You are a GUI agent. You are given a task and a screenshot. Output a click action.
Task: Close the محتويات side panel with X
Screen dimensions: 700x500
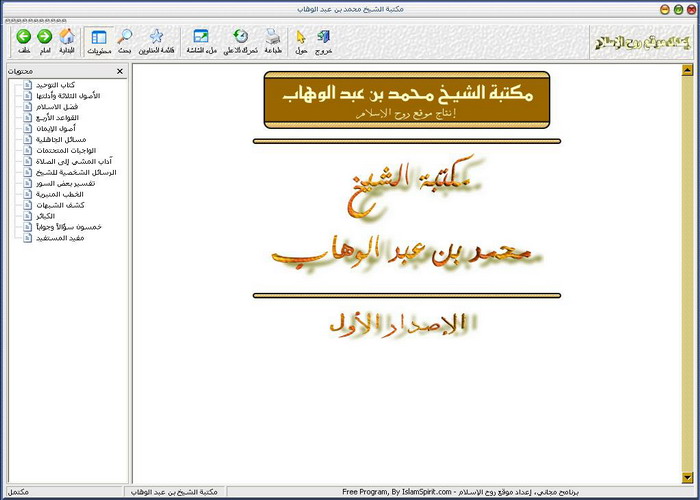pos(120,72)
